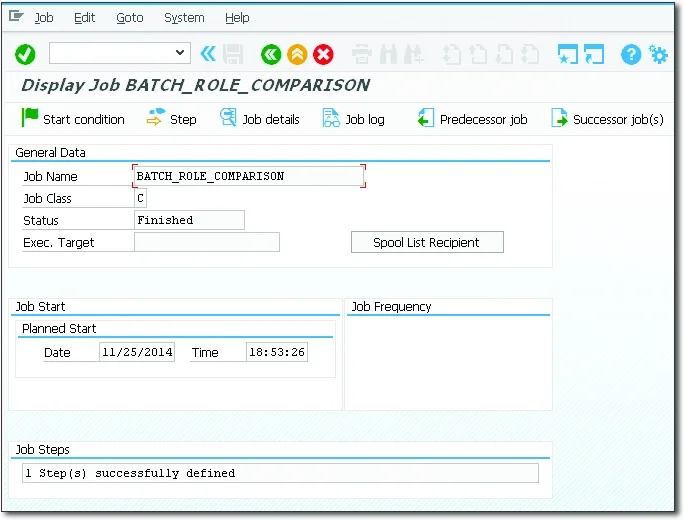Click the Job details button
Screen dimensions: 684x520
tap(260, 119)
